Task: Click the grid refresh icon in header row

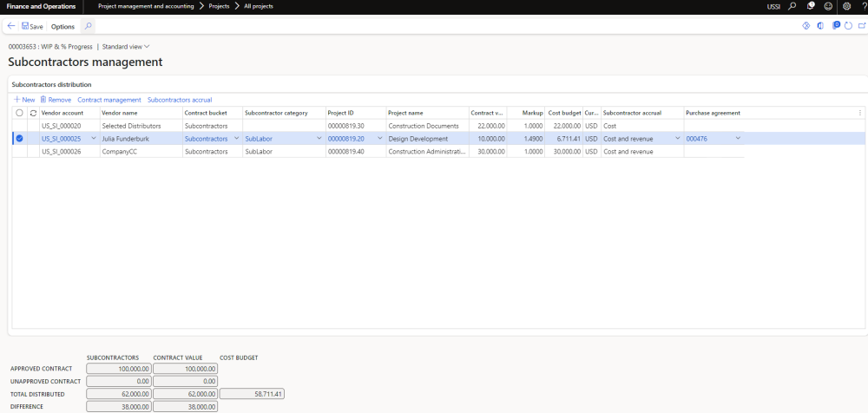Action: [x=33, y=113]
